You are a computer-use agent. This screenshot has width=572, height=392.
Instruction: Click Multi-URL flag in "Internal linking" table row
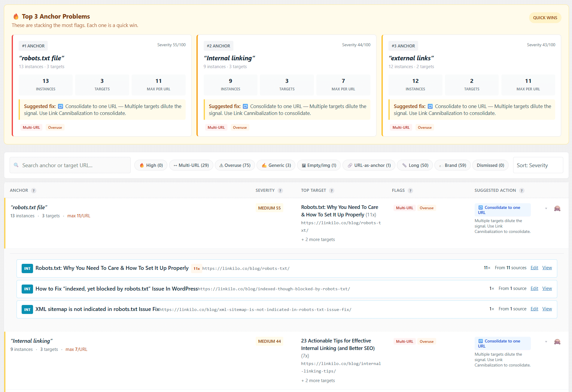point(404,342)
